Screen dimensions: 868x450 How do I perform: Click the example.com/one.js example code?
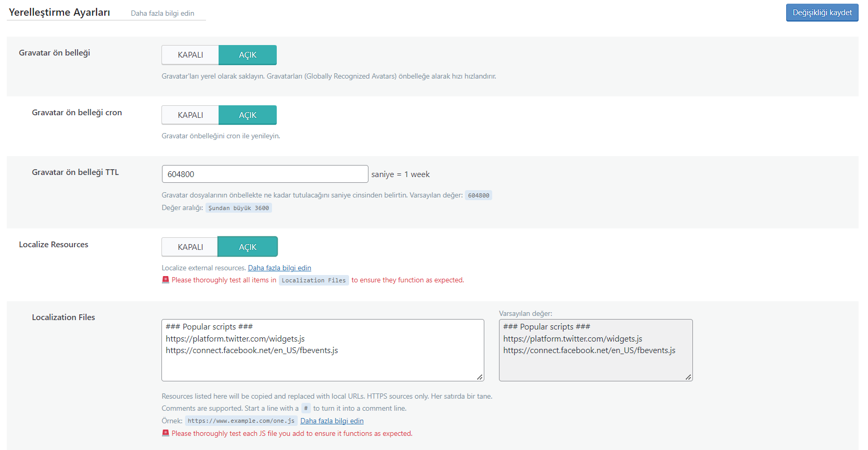pos(241,421)
